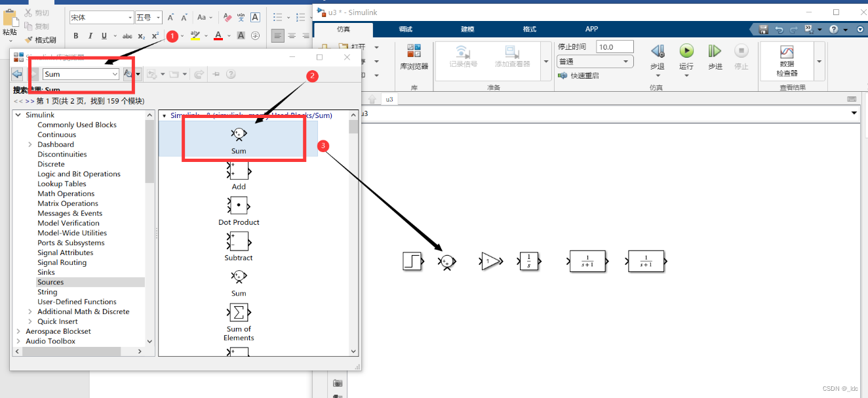Collapse the Simulink tree node
Screen dimensions: 868x398
[x=19, y=115]
